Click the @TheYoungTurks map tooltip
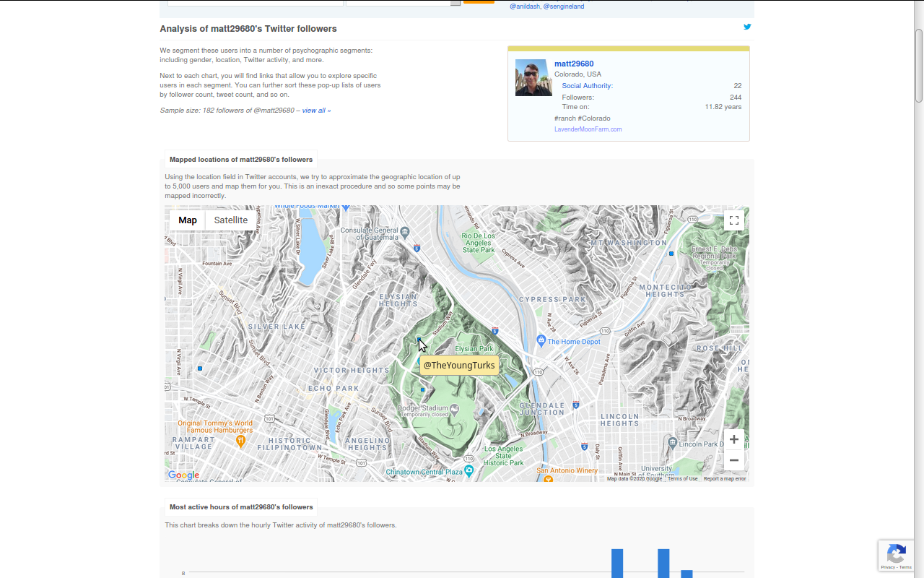The image size is (924, 578). click(x=459, y=366)
